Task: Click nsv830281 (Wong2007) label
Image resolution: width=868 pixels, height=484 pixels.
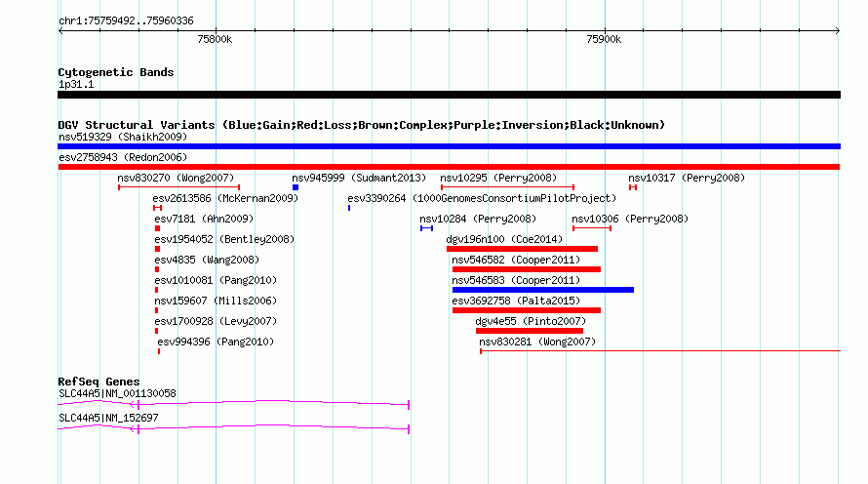Action: tap(537, 342)
